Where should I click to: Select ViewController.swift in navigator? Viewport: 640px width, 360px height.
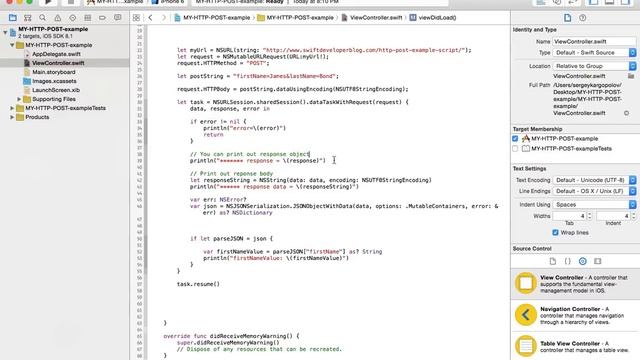pos(58,63)
